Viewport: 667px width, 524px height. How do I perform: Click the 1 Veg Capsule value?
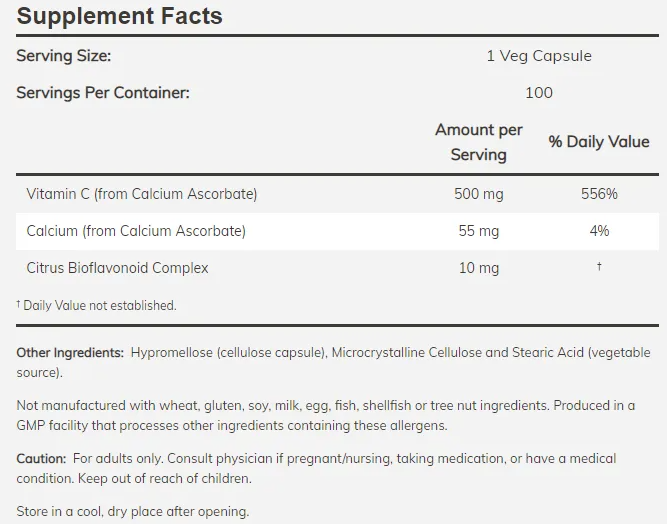[539, 56]
